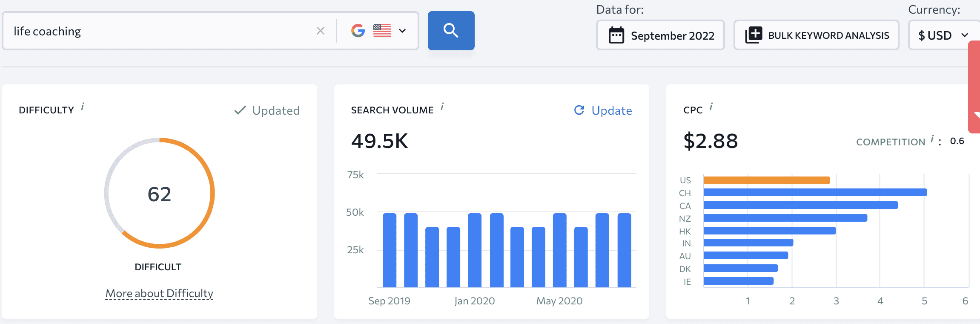Clear the keyword with the X icon

(321, 31)
